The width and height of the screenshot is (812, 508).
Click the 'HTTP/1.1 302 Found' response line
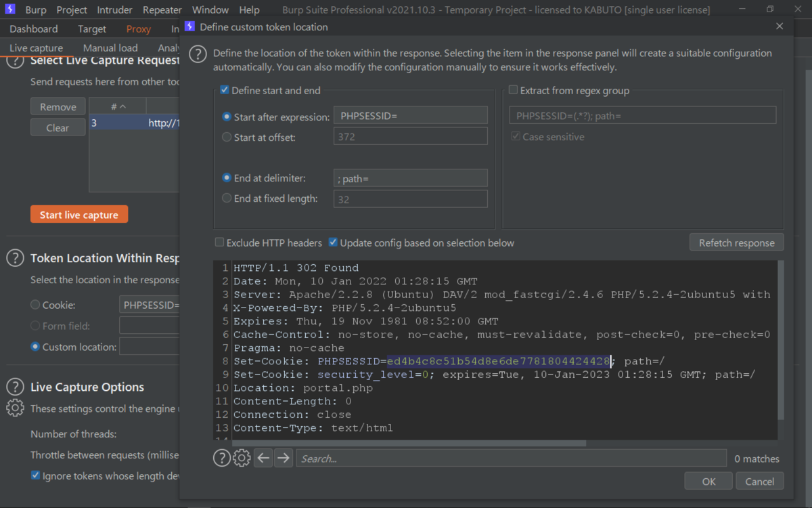click(x=296, y=268)
